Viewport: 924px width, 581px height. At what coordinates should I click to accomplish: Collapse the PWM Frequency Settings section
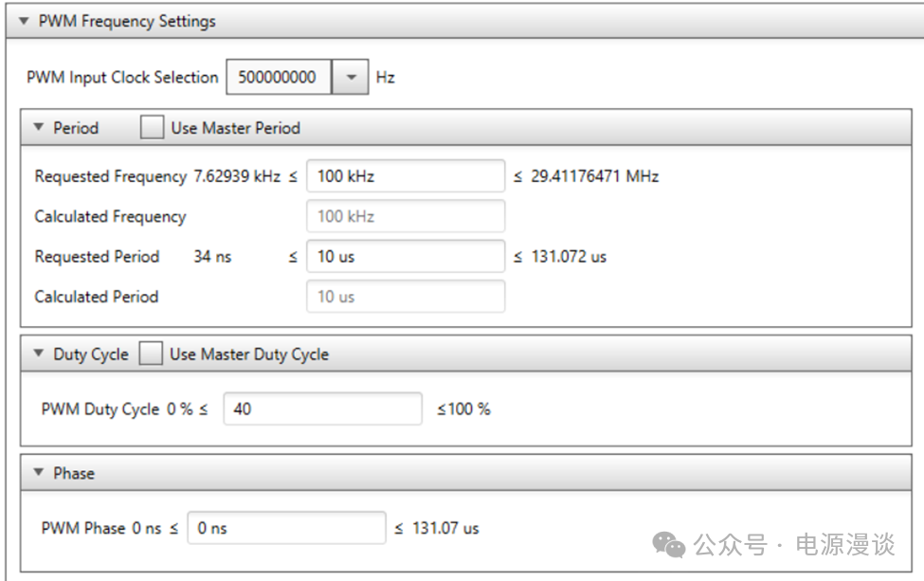tap(25, 21)
